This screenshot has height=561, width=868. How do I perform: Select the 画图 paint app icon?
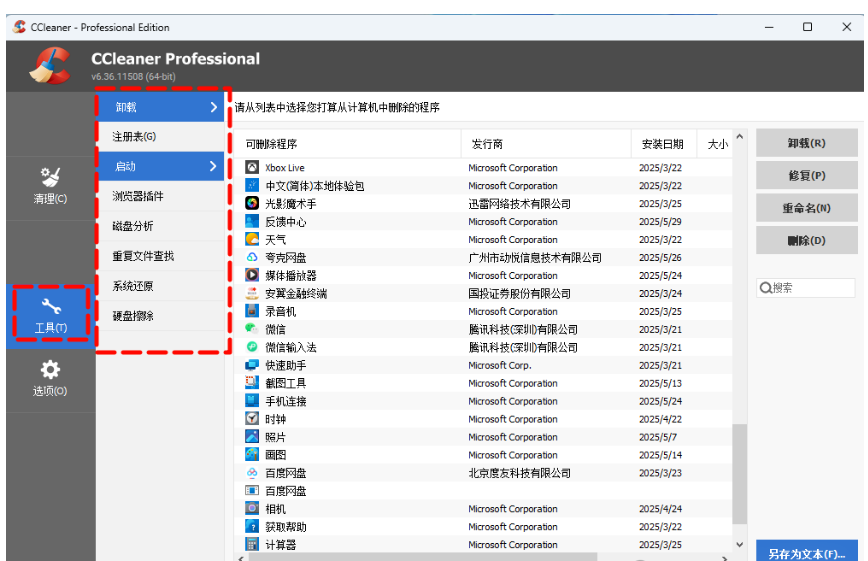252,455
